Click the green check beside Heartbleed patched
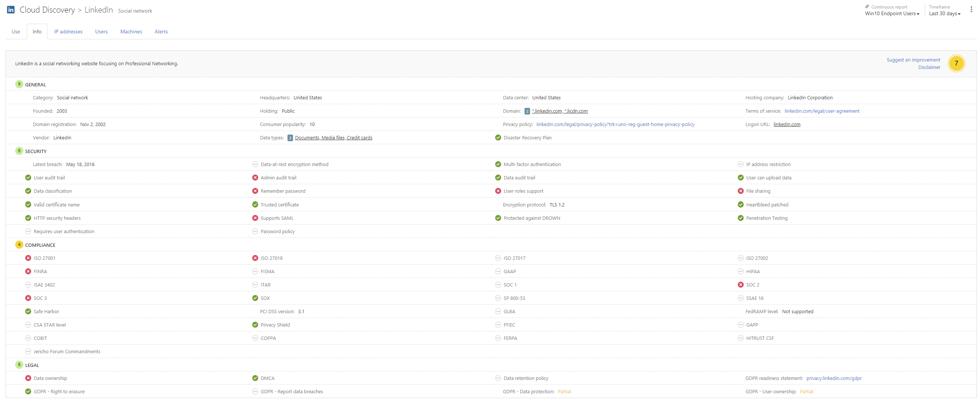The image size is (980, 404). point(740,205)
